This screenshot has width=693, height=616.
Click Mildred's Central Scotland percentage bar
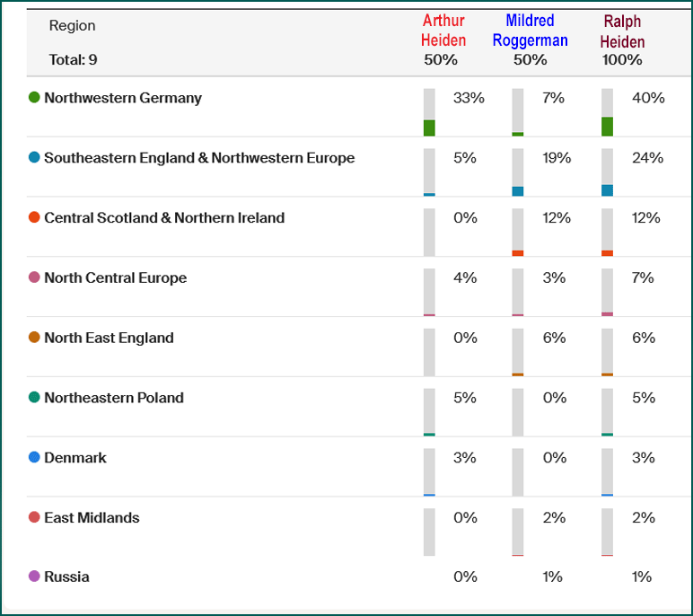[518, 233]
